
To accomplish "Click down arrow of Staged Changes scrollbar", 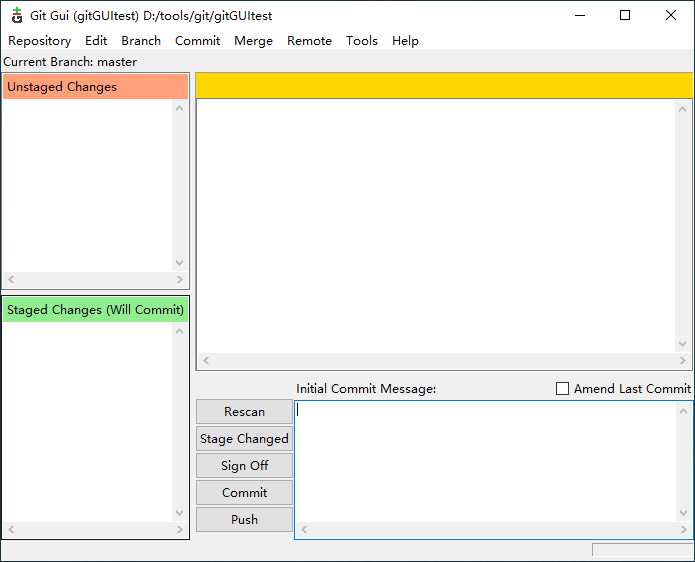I will tap(180, 512).
